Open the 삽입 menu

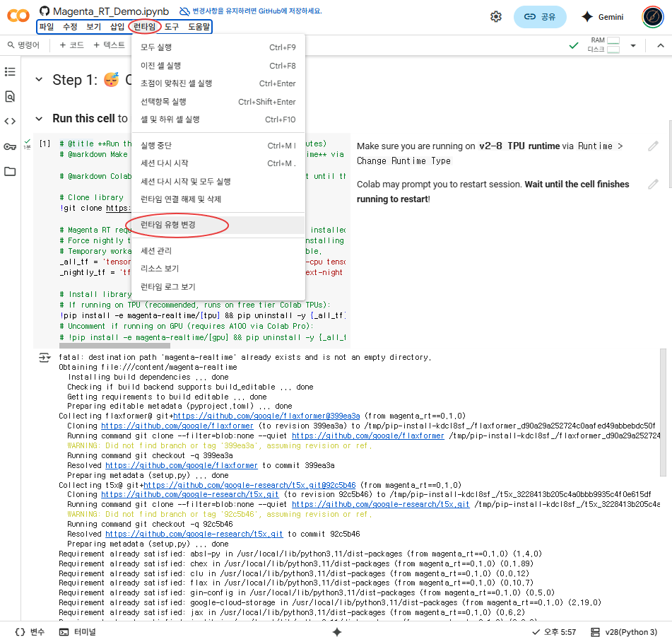pos(117,27)
